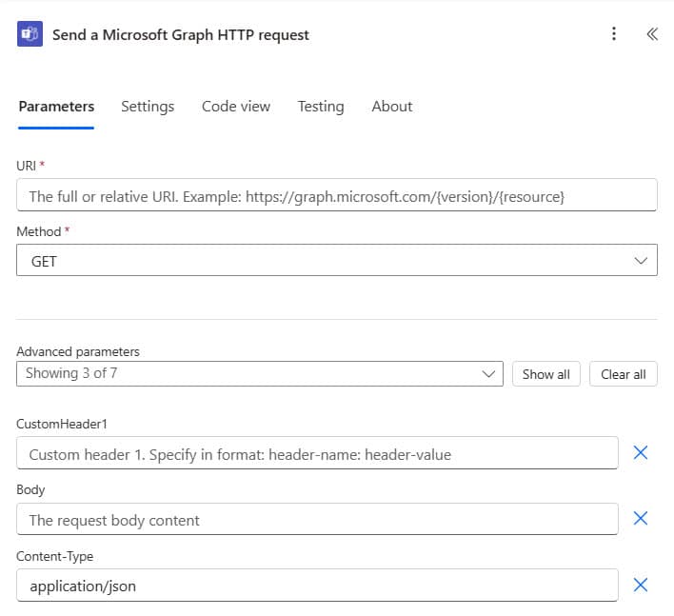Click the title Send a Microsoft Graph HTTP request

(181, 35)
